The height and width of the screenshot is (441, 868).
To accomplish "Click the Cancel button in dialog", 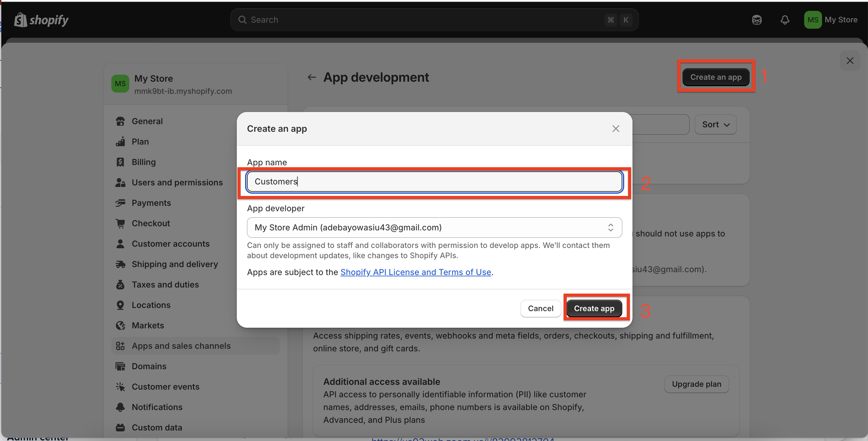I will pos(540,308).
